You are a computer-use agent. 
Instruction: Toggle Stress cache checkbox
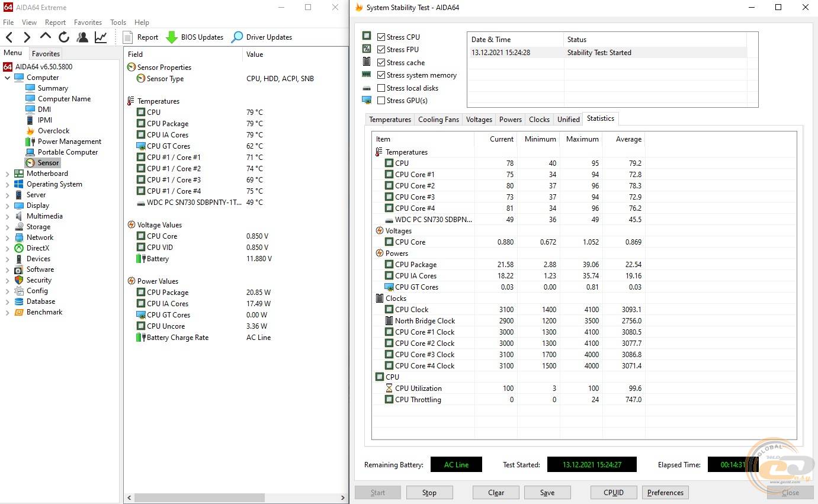[381, 62]
